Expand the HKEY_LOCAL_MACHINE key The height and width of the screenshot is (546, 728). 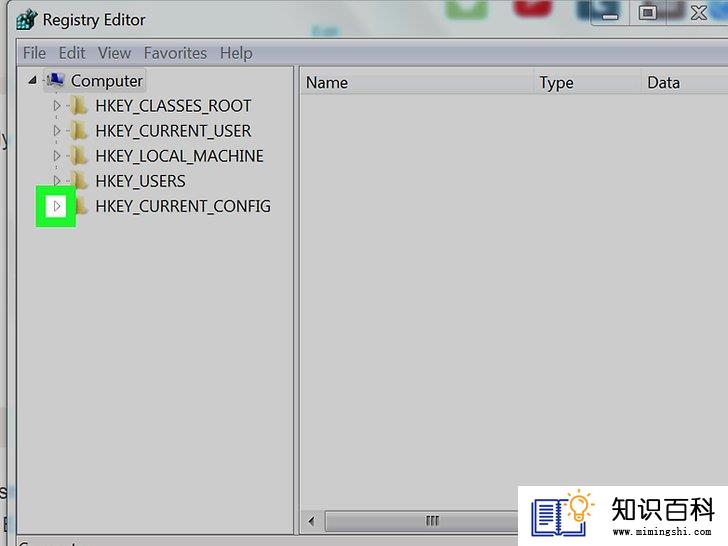(x=57, y=156)
